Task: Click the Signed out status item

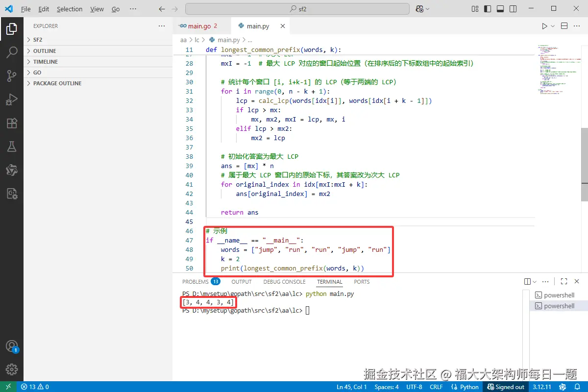Action: (x=506, y=387)
